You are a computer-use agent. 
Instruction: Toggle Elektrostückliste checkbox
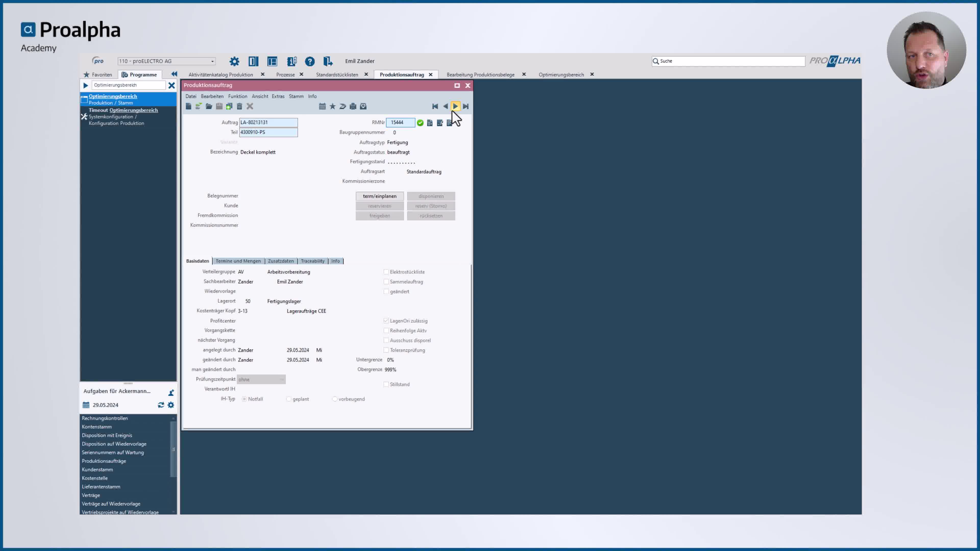tap(386, 272)
